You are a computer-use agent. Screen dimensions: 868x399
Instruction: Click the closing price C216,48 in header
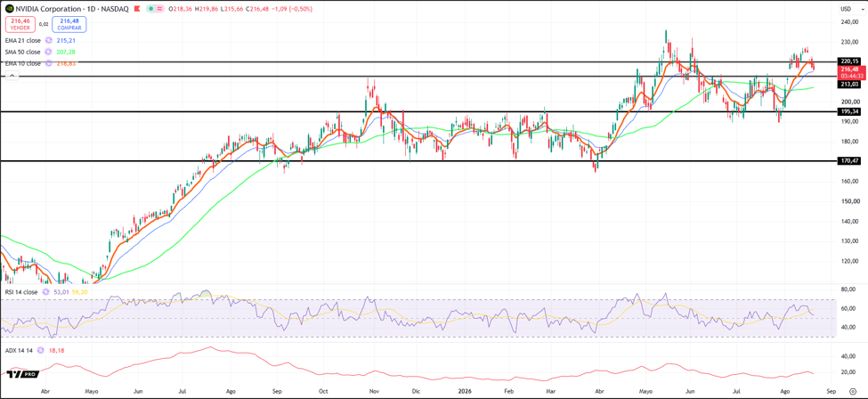click(x=256, y=8)
